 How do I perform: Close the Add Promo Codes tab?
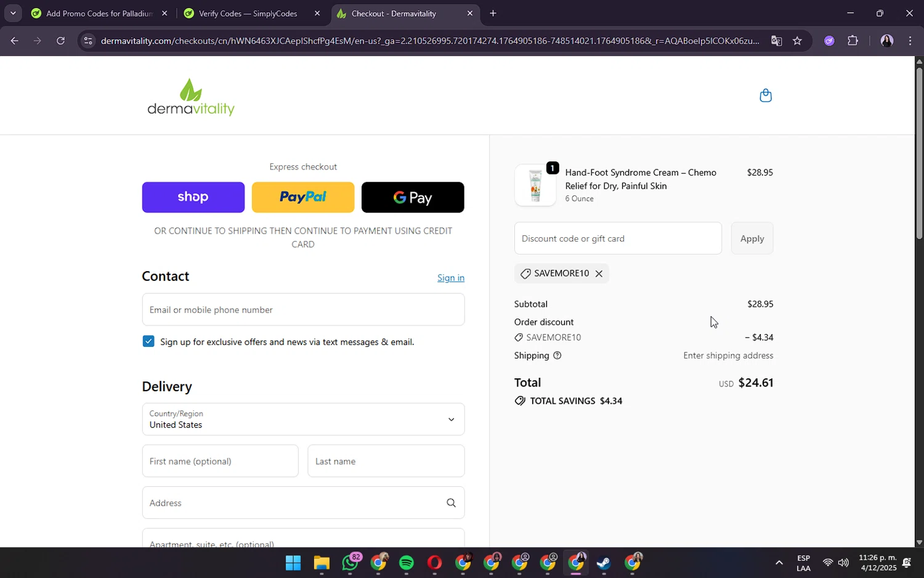pos(164,13)
